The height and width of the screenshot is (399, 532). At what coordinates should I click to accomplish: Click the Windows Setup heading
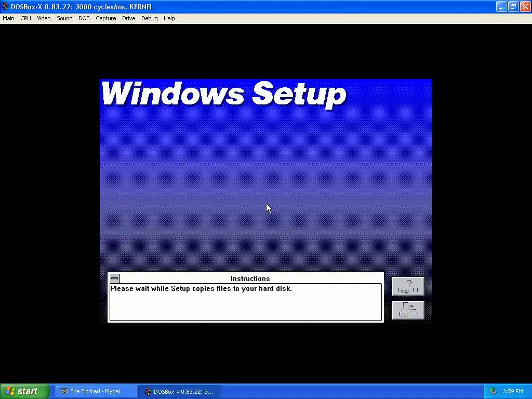click(x=224, y=95)
